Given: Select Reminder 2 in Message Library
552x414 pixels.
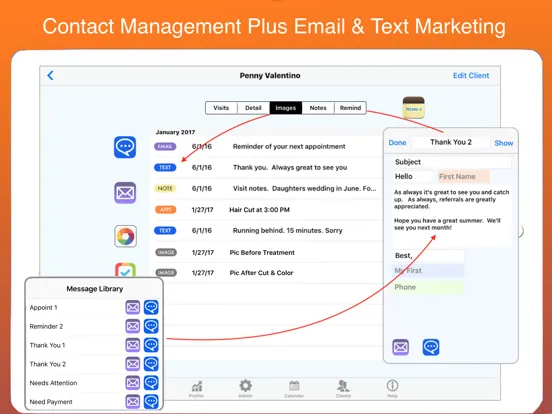Looking at the screenshot, I should tap(46, 326).
